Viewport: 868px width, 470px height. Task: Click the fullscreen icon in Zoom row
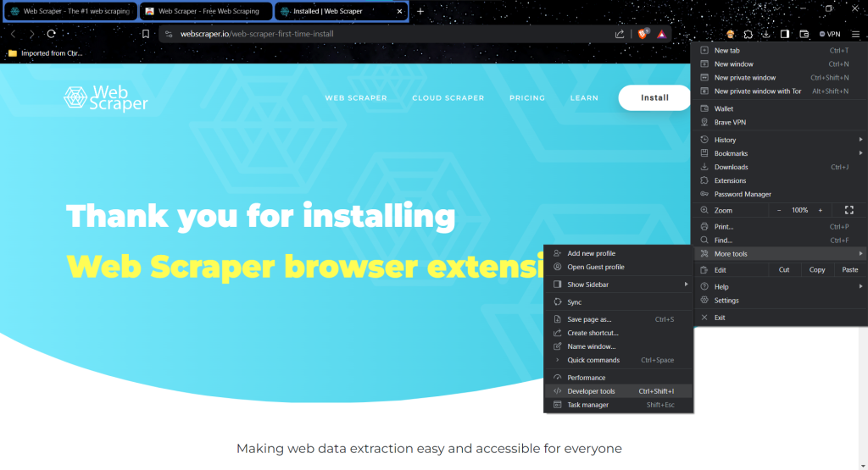point(849,210)
